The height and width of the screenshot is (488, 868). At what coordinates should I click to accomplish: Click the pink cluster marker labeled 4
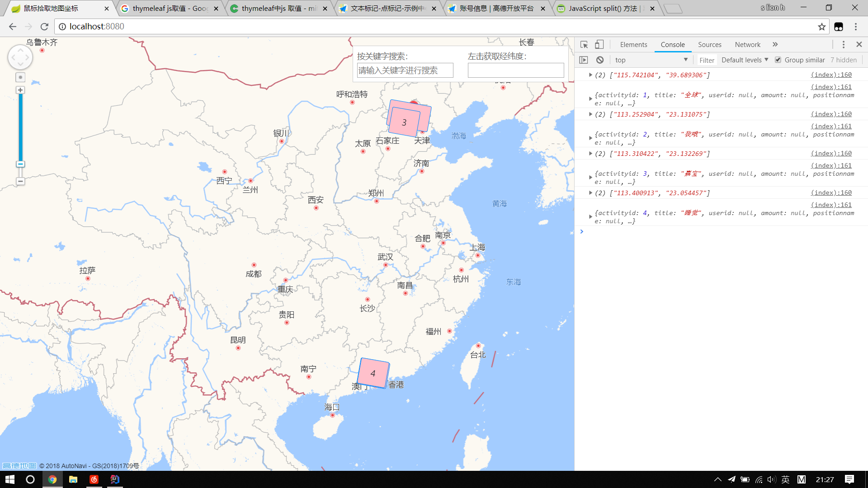[x=373, y=373]
